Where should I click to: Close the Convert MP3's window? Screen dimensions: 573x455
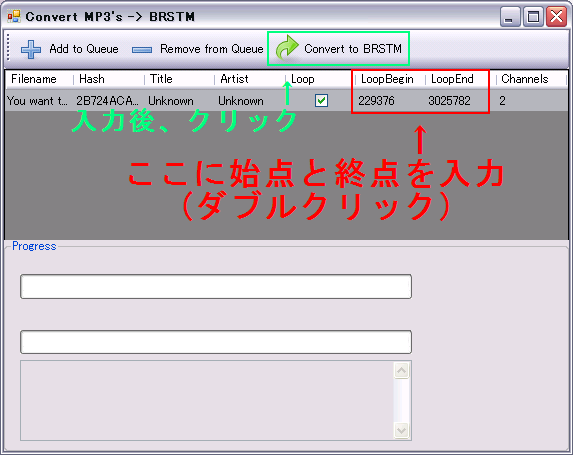[557, 16]
